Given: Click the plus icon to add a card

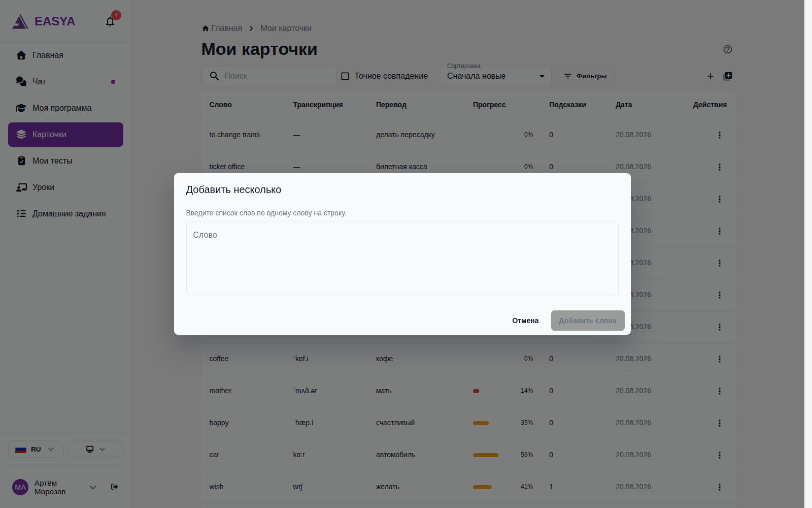Looking at the screenshot, I should [710, 76].
